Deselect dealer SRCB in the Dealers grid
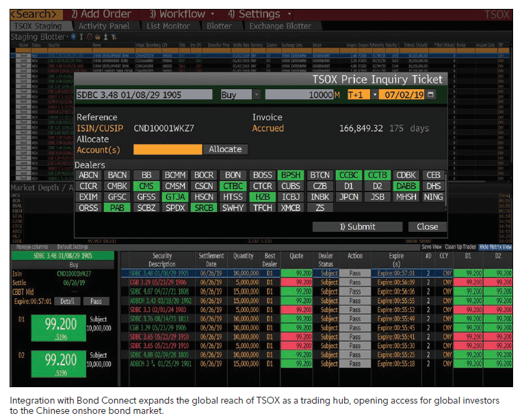The height and width of the screenshot is (420, 522). [x=204, y=208]
